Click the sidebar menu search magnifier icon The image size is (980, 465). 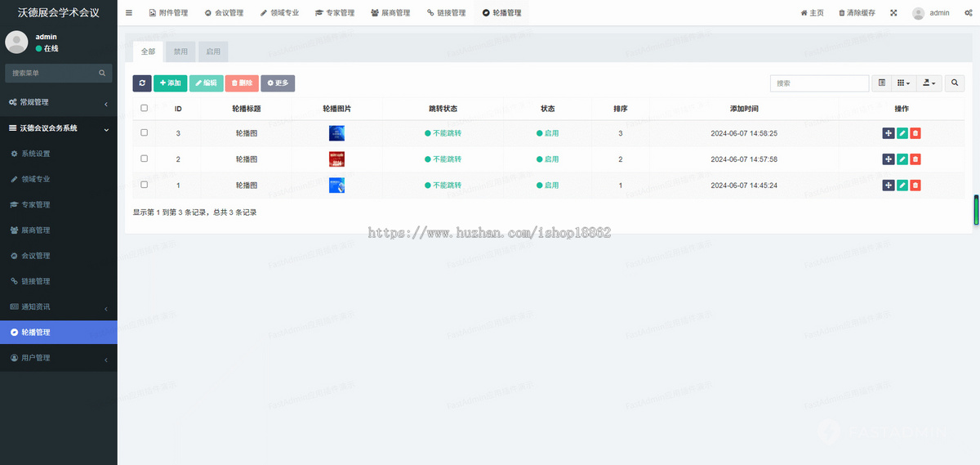[x=103, y=74]
